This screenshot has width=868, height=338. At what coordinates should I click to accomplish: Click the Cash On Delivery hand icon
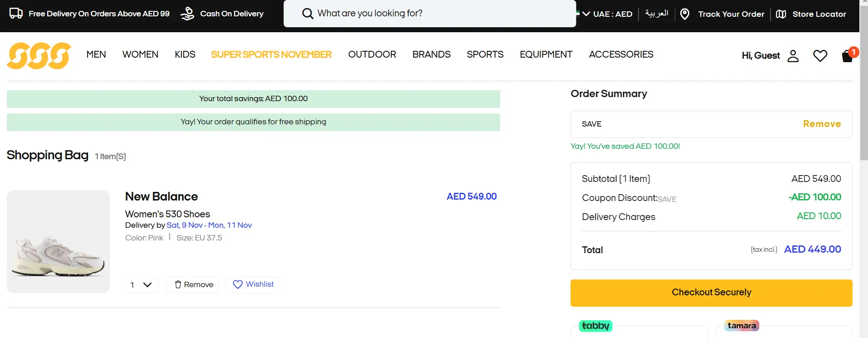(187, 14)
